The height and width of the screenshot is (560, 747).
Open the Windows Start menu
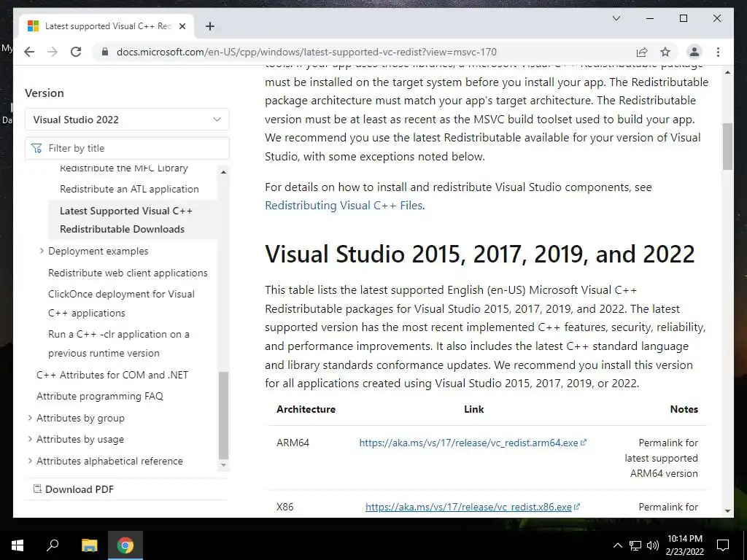tap(18, 545)
